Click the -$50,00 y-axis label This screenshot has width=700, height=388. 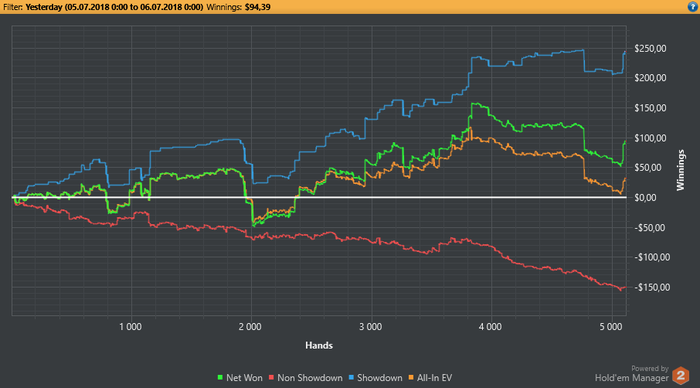click(x=650, y=228)
